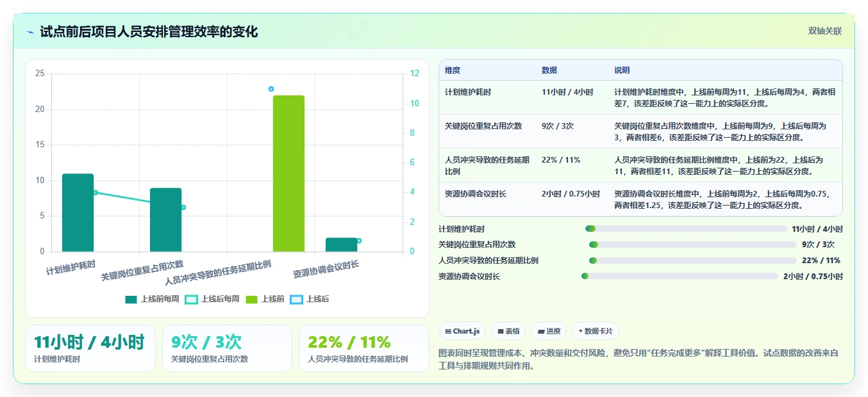Viewport: 868px width, 397px height.
Task: Toggle the green 上线前 legend item
Action: pyautogui.click(x=265, y=299)
